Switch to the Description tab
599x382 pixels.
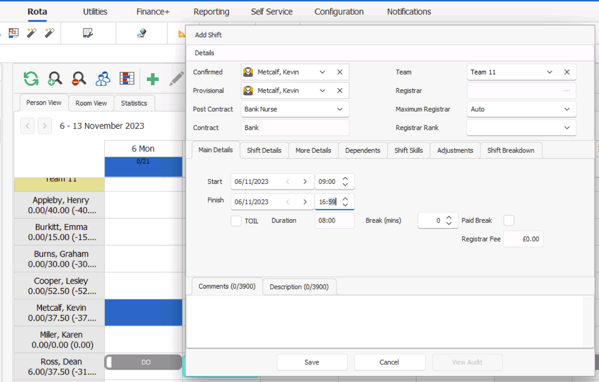(x=299, y=287)
